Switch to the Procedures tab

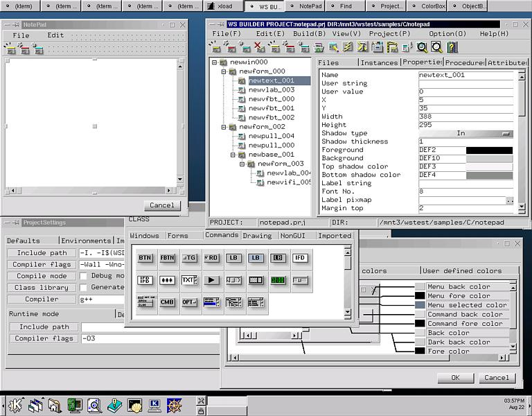click(465, 62)
